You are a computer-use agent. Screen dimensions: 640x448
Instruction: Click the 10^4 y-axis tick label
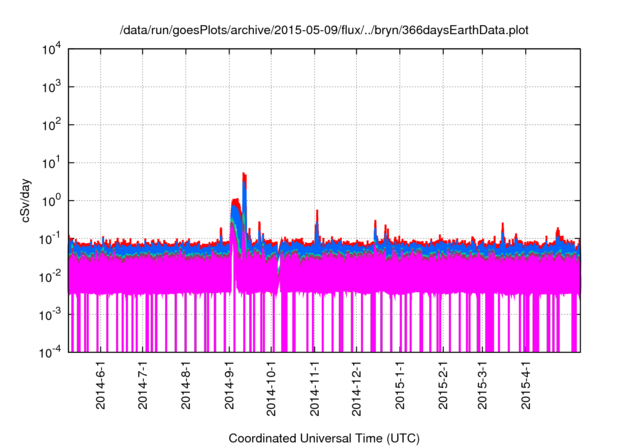[52, 50]
